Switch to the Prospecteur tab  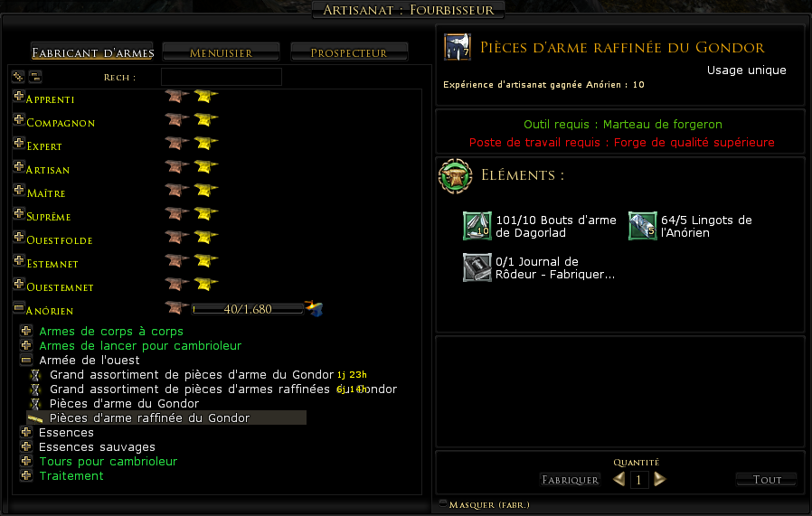[x=349, y=52]
